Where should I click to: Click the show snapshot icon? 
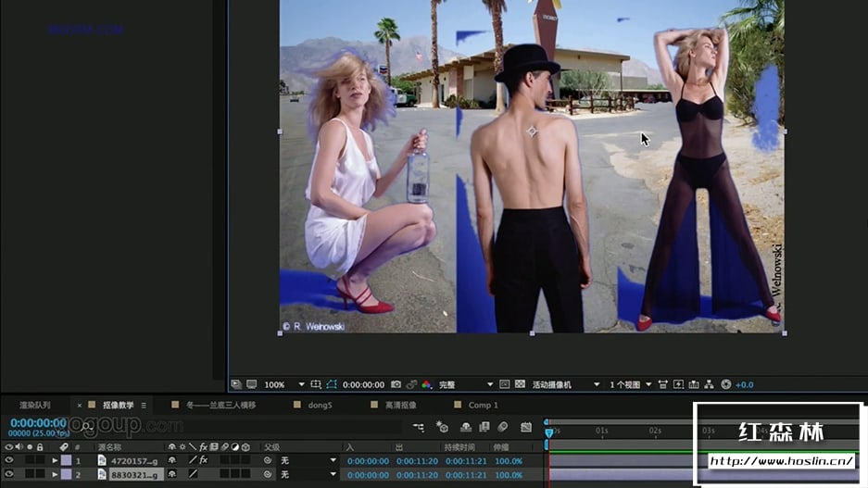(411, 384)
